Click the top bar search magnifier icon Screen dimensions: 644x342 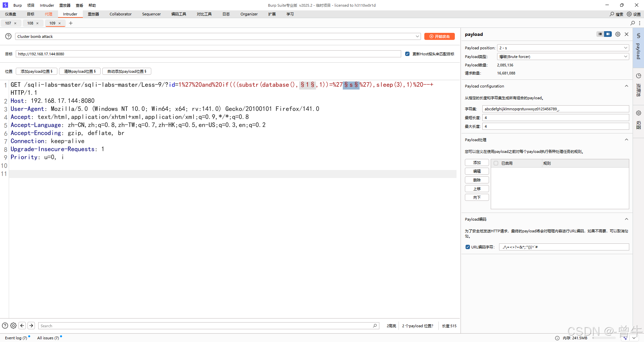[612, 14]
